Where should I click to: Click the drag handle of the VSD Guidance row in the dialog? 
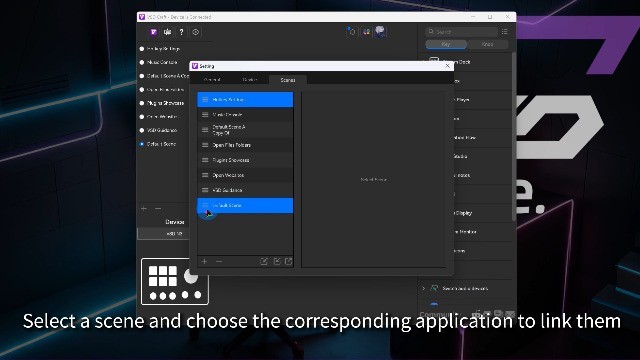pos(205,190)
